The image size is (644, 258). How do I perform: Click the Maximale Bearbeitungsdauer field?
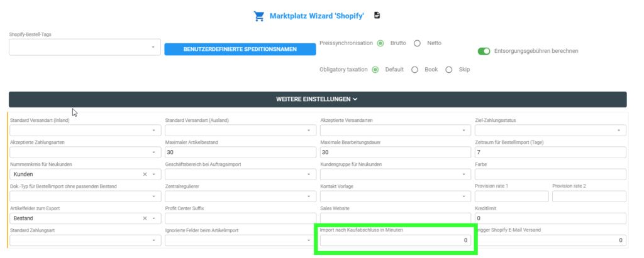point(396,152)
